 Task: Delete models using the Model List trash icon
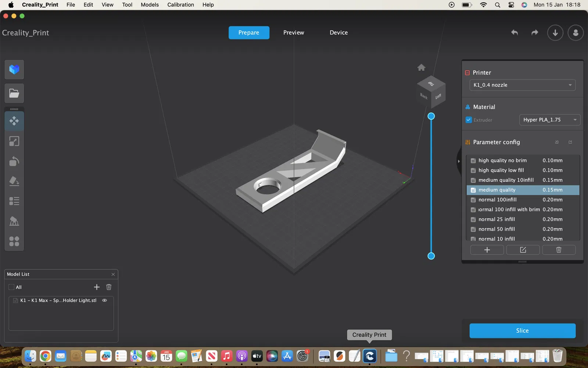pyautogui.click(x=109, y=287)
